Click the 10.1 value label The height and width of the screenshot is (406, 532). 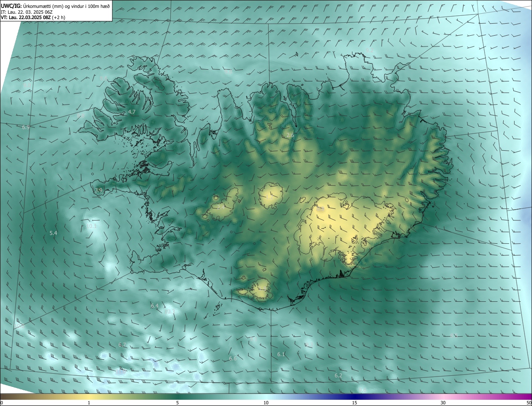(x=91, y=226)
